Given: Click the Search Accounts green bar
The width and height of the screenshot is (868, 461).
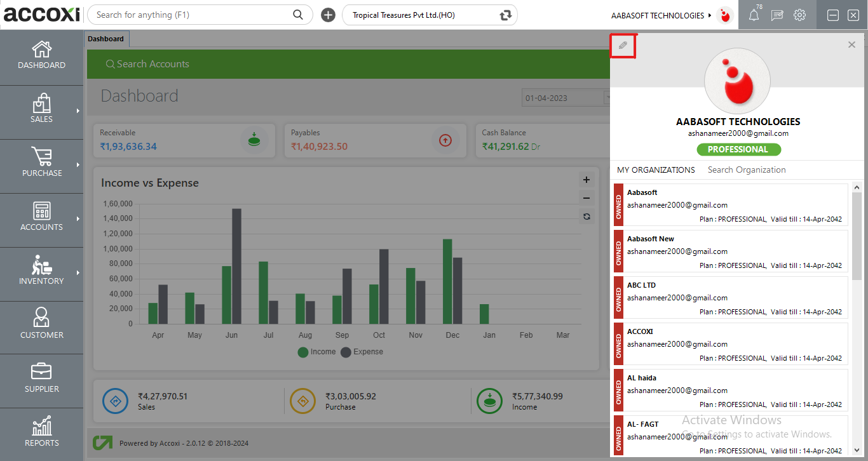Looking at the screenshot, I should (x=348, y=64).
